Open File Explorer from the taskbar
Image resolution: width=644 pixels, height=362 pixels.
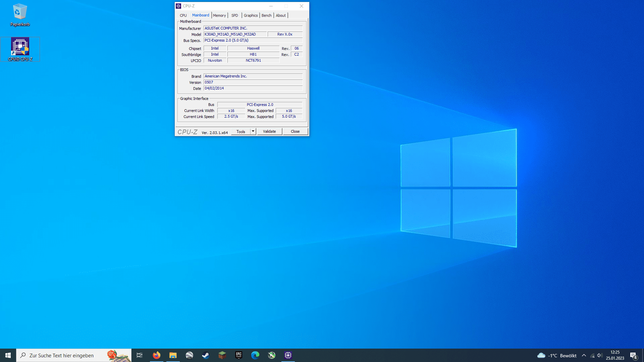coord(173,355)
